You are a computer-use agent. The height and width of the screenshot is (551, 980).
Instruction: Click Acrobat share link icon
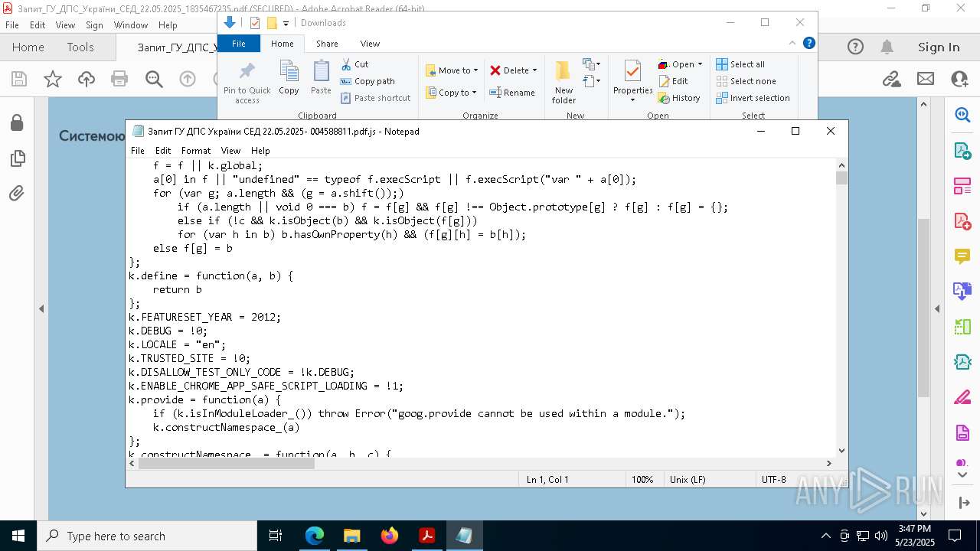tap(891, 79)
